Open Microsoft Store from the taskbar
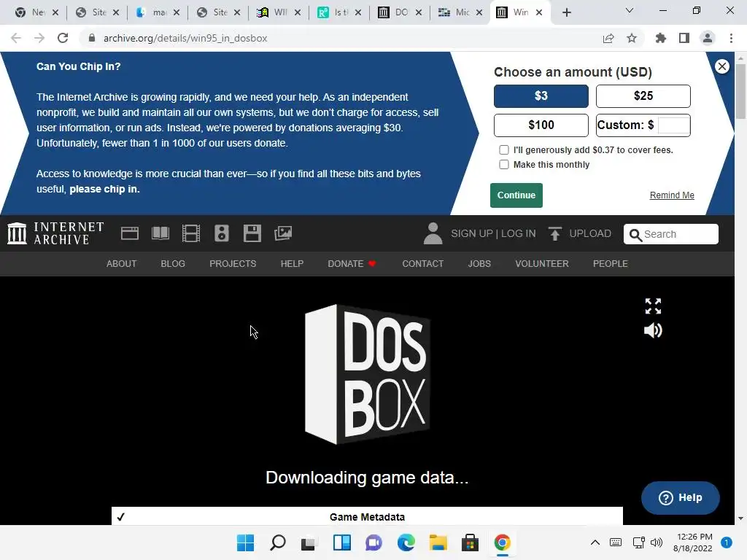Image resolution: width=747 pixels, height=560 pixels. click(x=470, y=542)
